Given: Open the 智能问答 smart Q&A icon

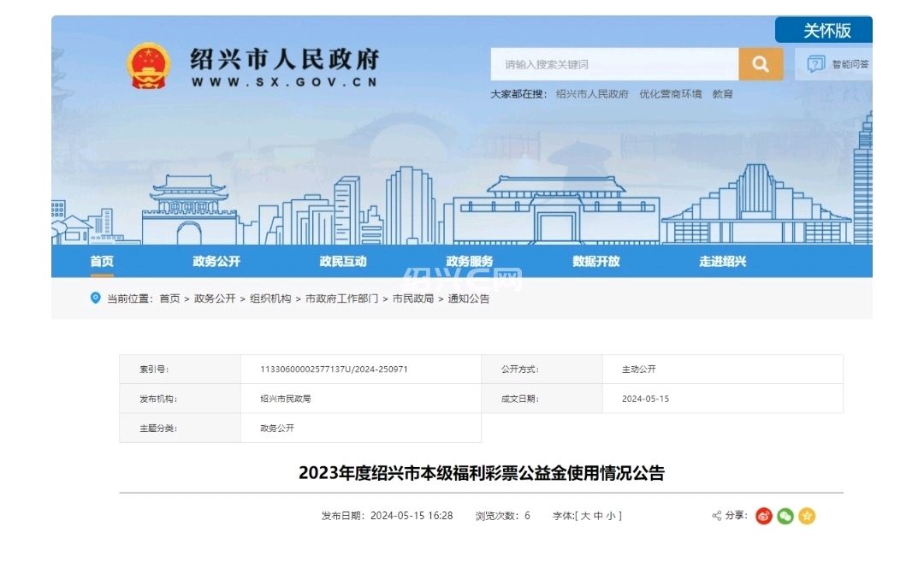Looking at the screenshot, I should coord(814,63).
